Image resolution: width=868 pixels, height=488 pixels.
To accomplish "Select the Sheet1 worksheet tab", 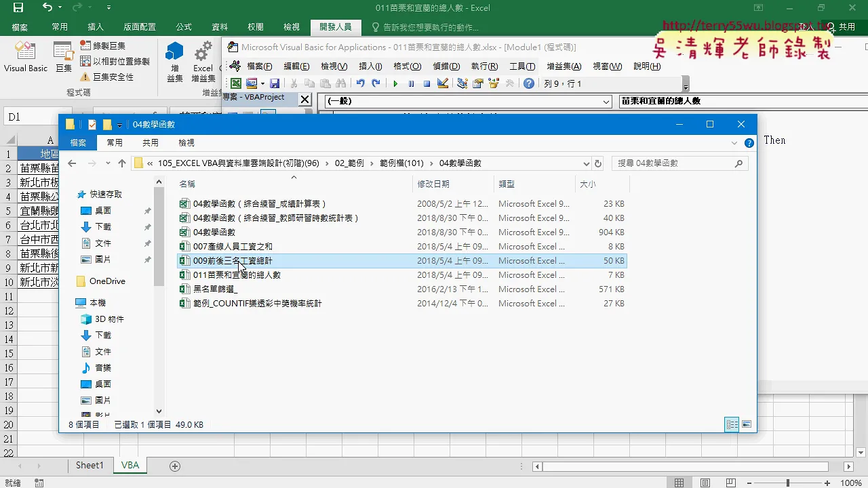I will (90, 466).
